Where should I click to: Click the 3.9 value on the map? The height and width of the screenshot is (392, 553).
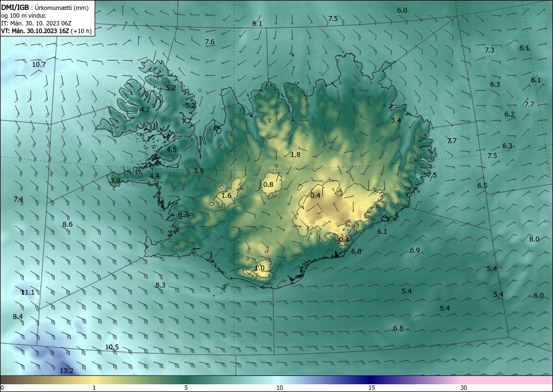199,171
